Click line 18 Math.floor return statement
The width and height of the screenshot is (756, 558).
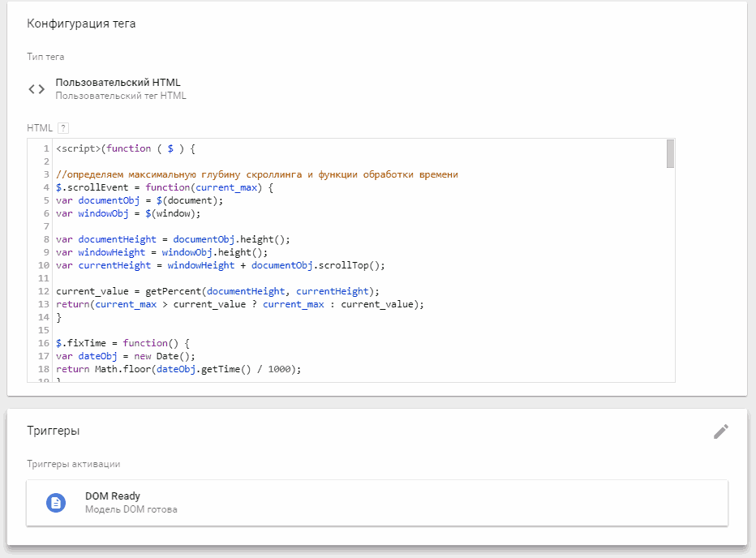pos(178,369)
